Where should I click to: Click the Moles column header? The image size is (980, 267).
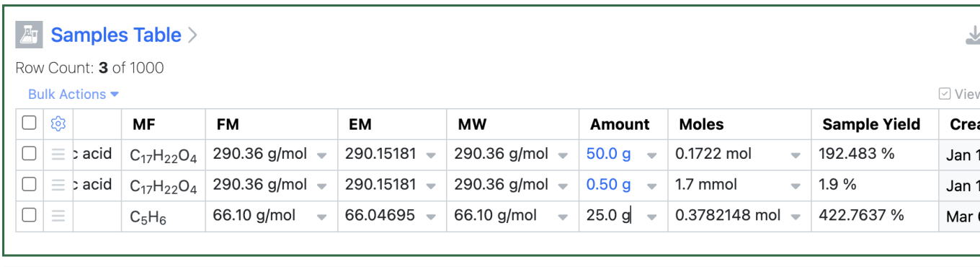701,124
